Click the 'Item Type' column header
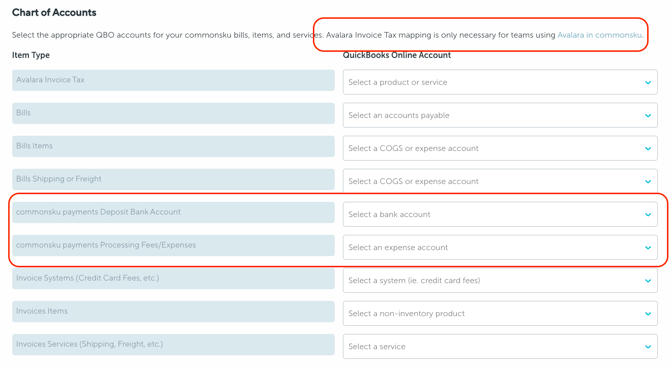The height and width of the screenshot is (369, 670). 31,55
